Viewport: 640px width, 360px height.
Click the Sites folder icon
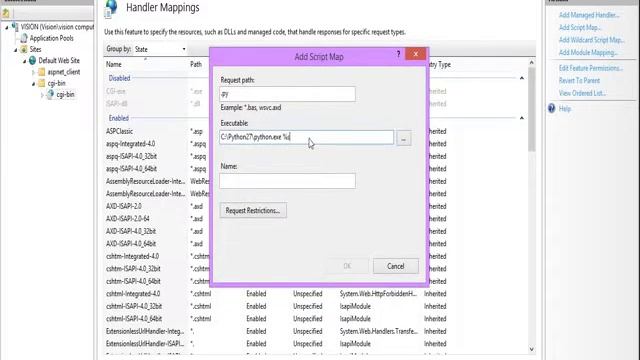[24, 49]
